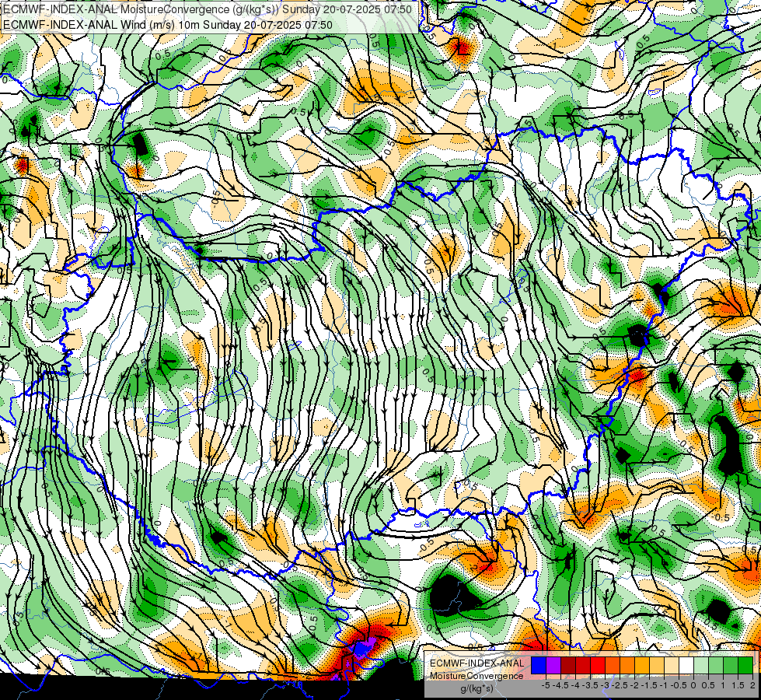Select the blue swatch in the legend
The width and height of the screenshot is (761, 700).
pyautogui.click(x=539, y=666)
